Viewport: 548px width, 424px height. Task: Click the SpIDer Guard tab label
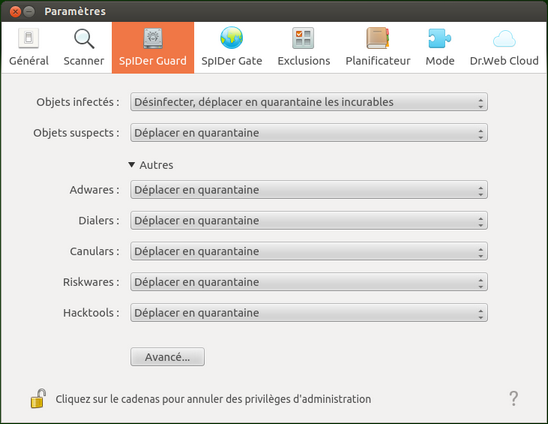(x=153, y=61)
